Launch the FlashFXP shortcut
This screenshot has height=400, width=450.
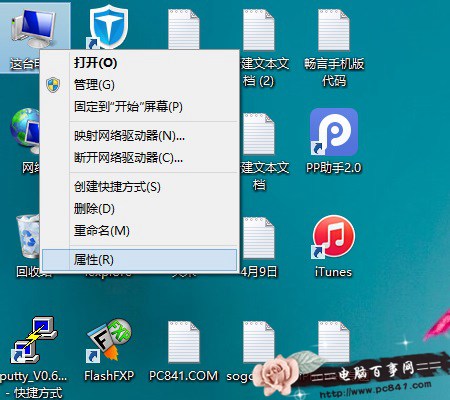tap(109, 340)
